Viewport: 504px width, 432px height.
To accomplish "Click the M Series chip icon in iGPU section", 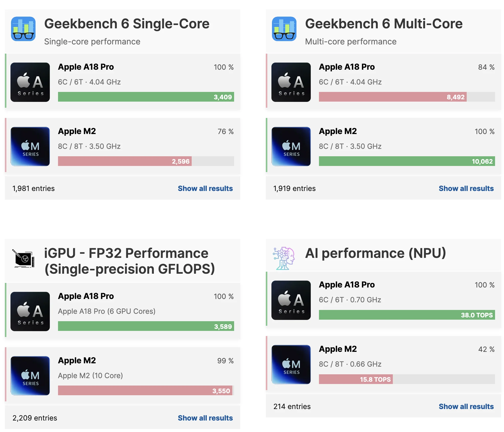I will click(30, 376).
